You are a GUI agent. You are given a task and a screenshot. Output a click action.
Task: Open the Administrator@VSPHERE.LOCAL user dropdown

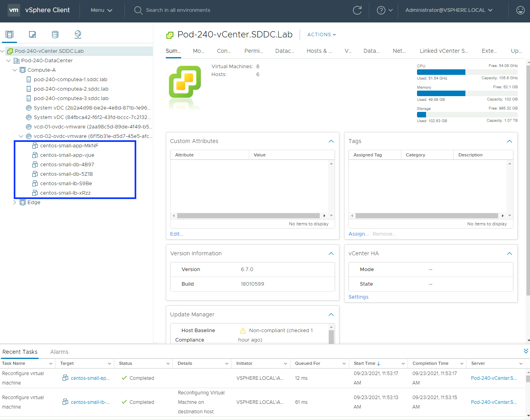pyautogui.click(x=448, y=10)
